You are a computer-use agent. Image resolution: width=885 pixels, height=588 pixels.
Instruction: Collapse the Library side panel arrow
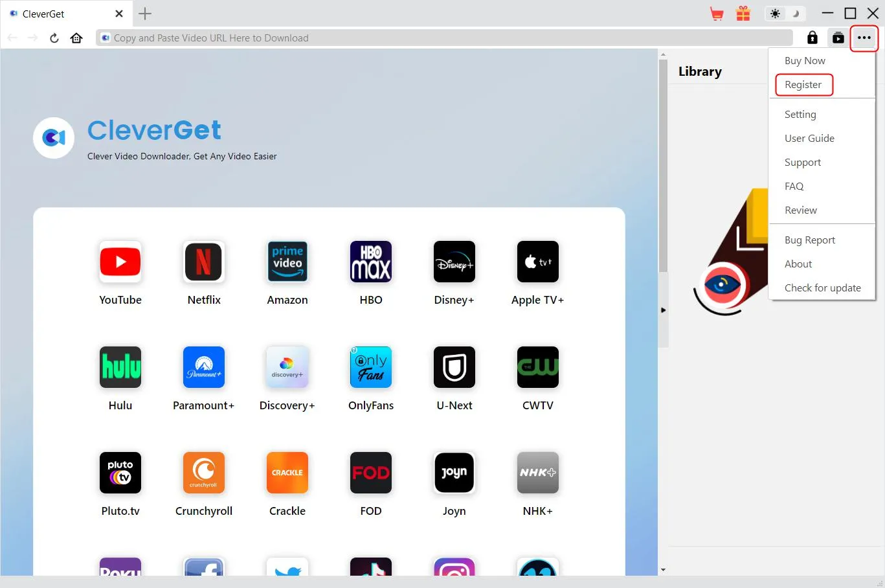(x=663, y=310)
